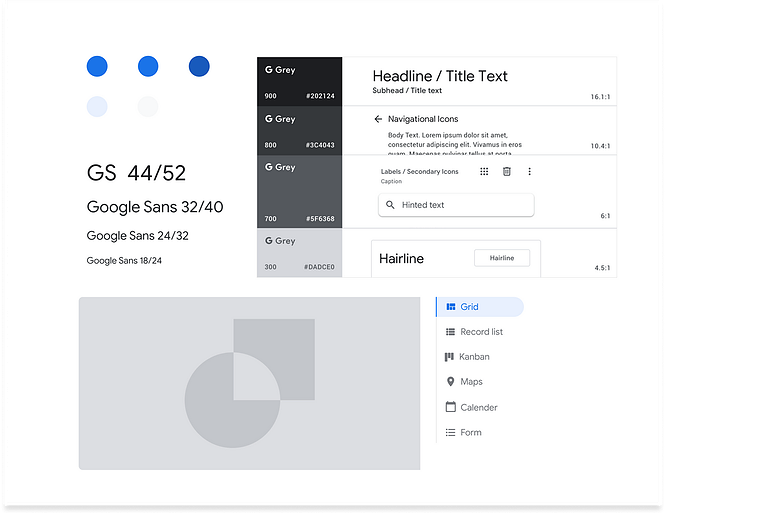Image resolution: width=759 pixels, height=514 pixels.
Task: Open the apps grid icon
Action: [x=484, y=171]
